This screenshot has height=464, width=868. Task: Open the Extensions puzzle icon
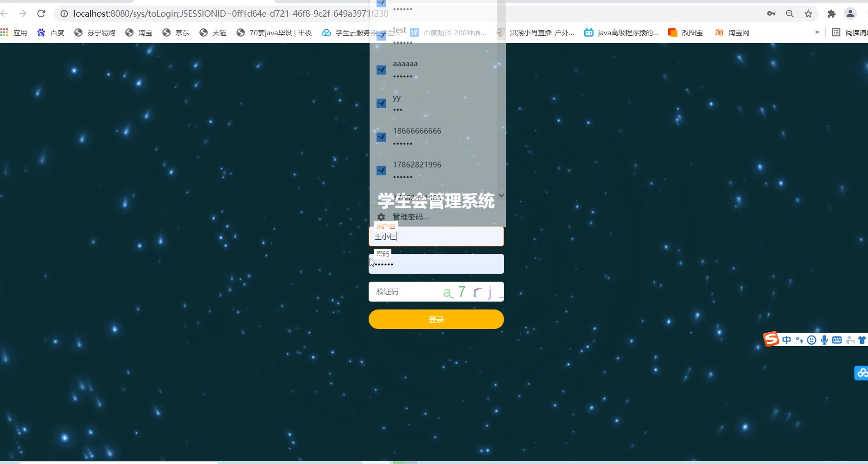[831, 14]
